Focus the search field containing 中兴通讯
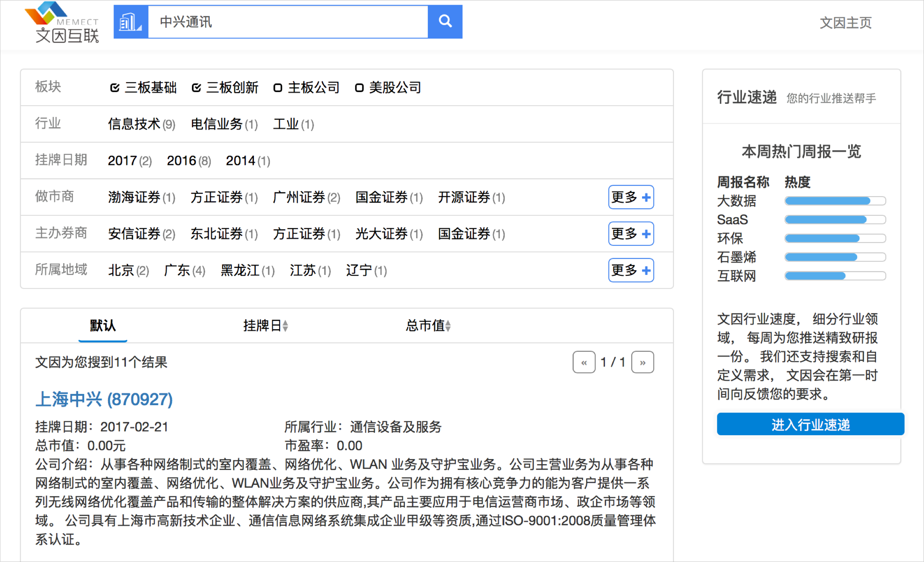 point(288,22)
